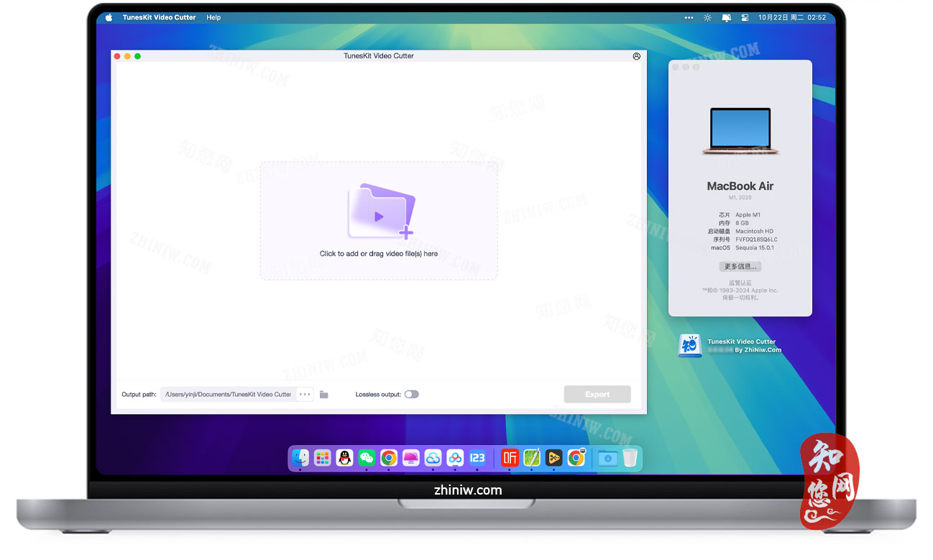
Task: Open first Google Chrome icon in Dock
Action: point(389,458)
